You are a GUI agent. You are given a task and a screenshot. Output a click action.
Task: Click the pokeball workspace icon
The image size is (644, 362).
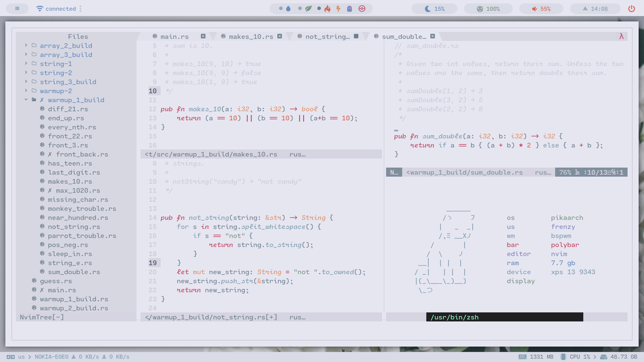(x=362, y=9)
